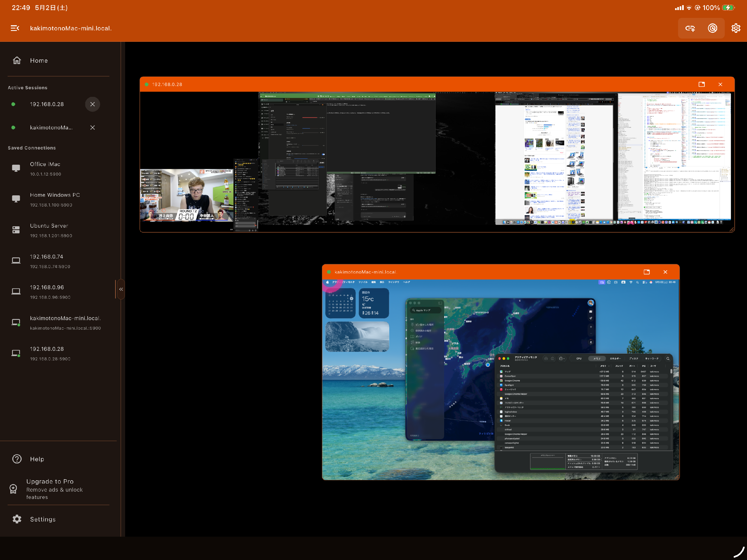The image size is (747, 560).
Task: Click the video stream thumbnail in the 192.168.0.28 session
Action: click(187, 195)
